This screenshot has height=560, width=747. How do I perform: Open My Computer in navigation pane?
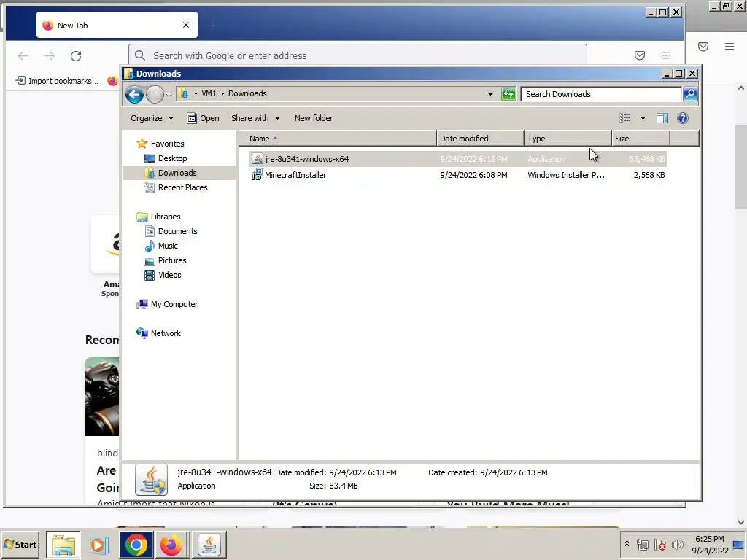pyautogui.click(x=174, y=304)
